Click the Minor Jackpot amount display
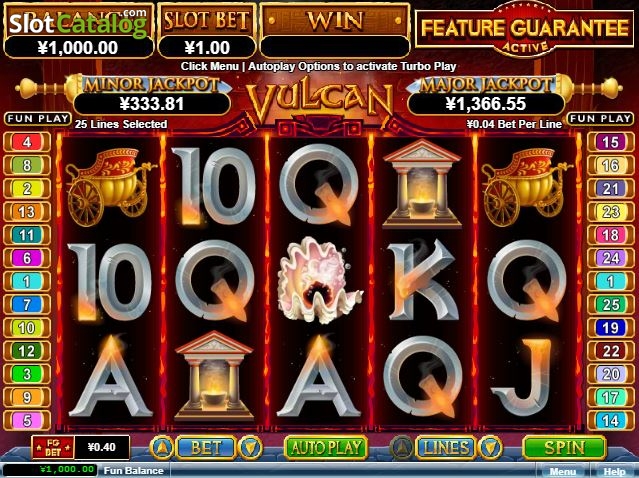The image size is (639, 478). tap(152, 104)
